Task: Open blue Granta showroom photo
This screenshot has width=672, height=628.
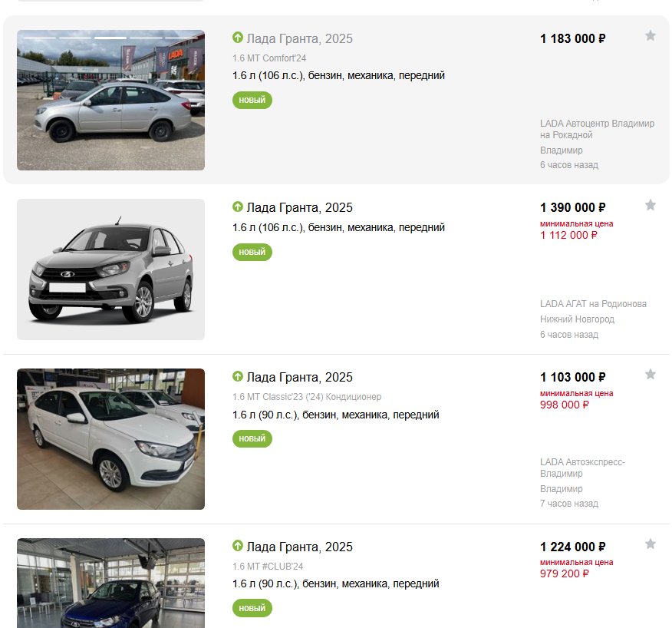Action: point(110,583)
